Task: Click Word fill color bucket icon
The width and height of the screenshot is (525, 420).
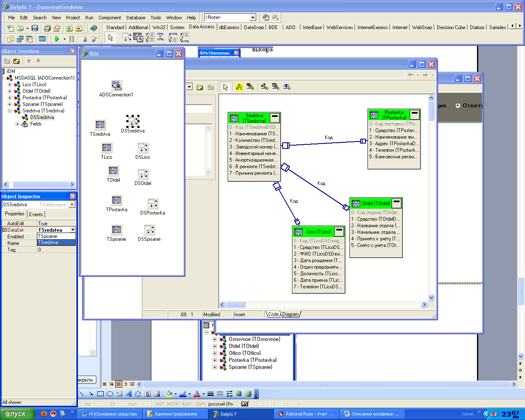Action: 169,394
